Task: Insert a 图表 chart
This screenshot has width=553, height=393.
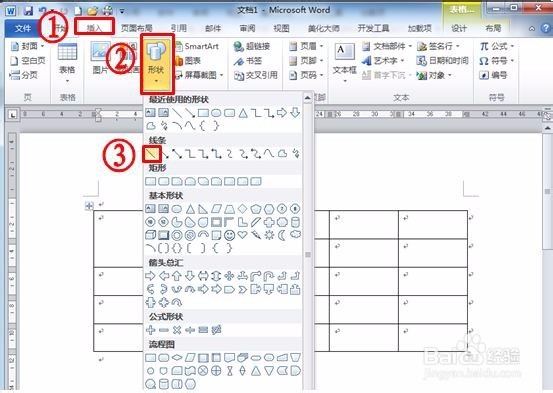Action: click(188, 61)
